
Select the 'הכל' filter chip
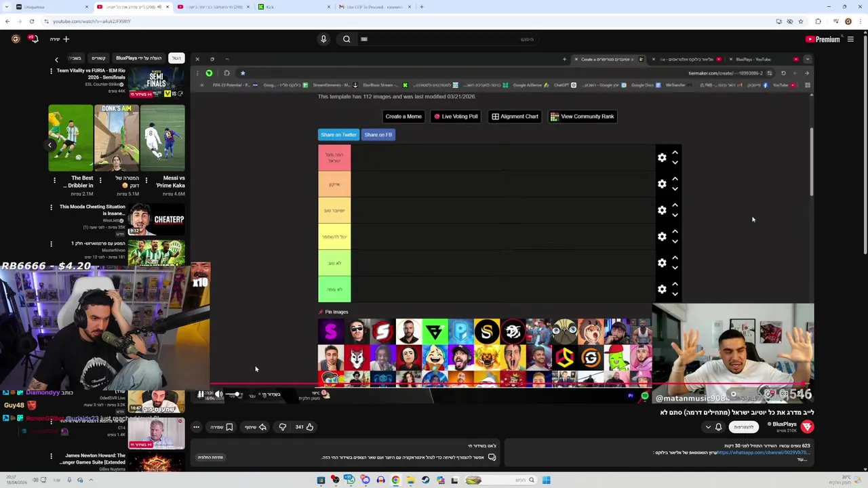tap(176, 58)
